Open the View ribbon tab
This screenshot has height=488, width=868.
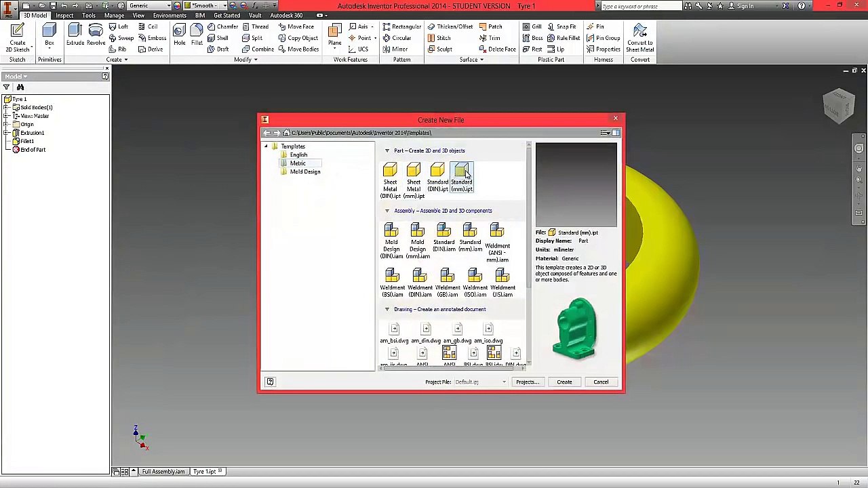138,16
